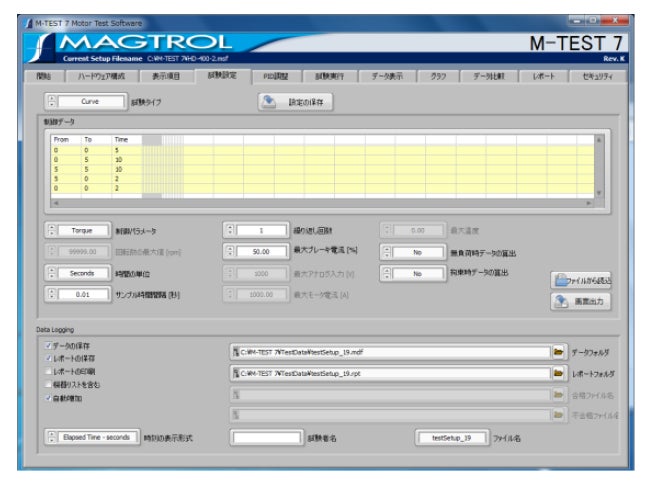657x488 pixels.
Task: Click stepper arrows of the 50.00 brake current
Action: click(x=230, y=251)
